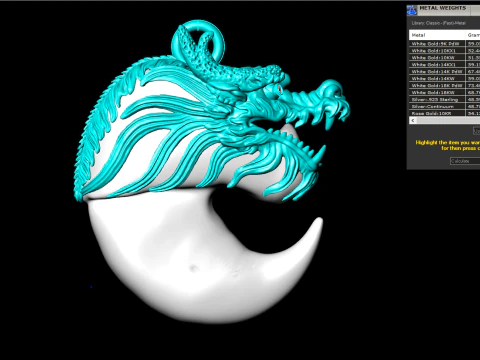This screenshot has width=480, height=360.
Task: Select the White Gold 18K PdW row
Action: point(445,86)
